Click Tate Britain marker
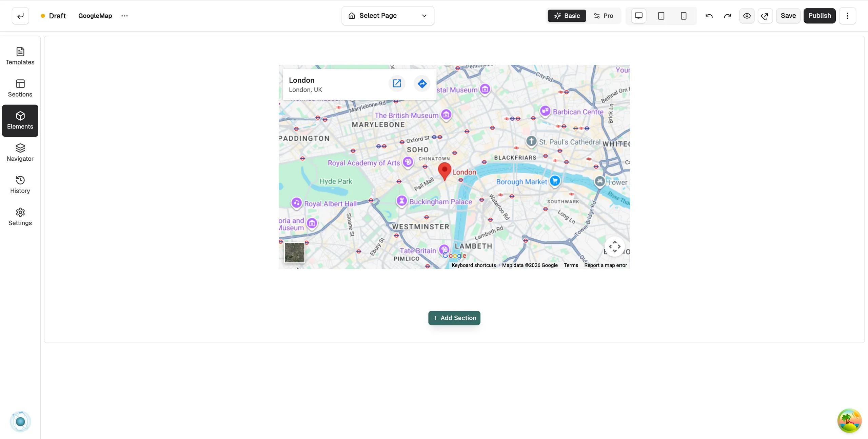 pyautogui.click(x=443, y=250)
